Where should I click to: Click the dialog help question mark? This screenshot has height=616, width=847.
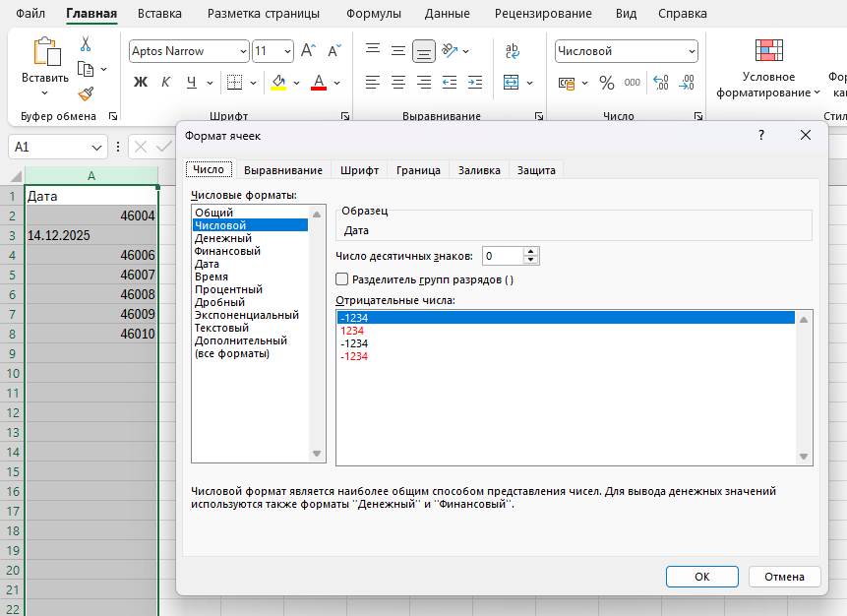760,136
